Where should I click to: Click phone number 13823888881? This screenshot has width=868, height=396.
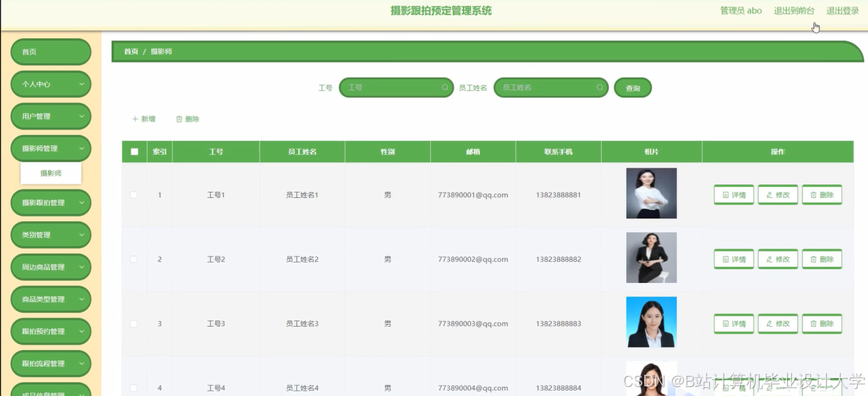point(559,195)
